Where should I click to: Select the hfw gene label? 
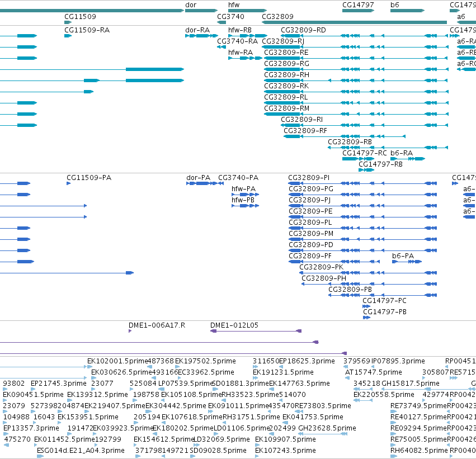coord(234,5)
